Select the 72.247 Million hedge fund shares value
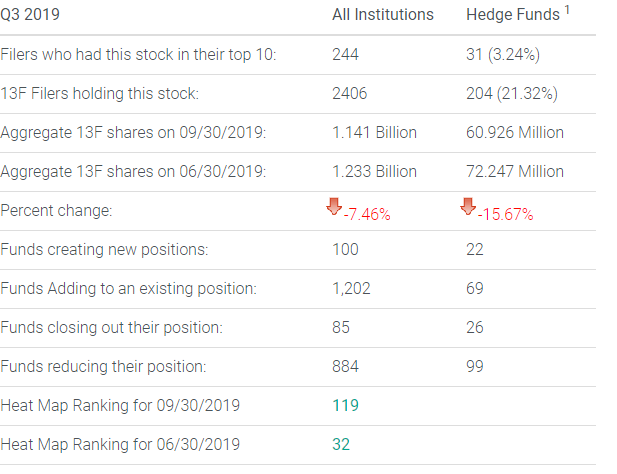The image size is (617, 474). coord(515,171)
